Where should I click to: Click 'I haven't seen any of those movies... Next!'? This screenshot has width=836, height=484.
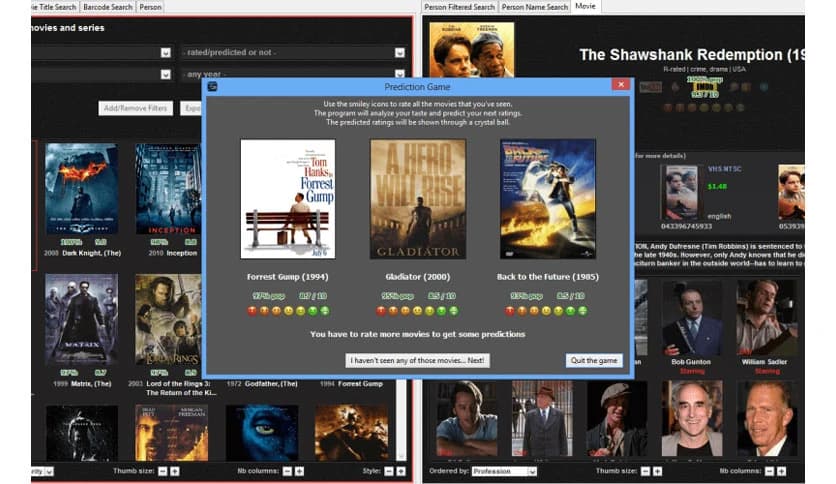[417, 360]
